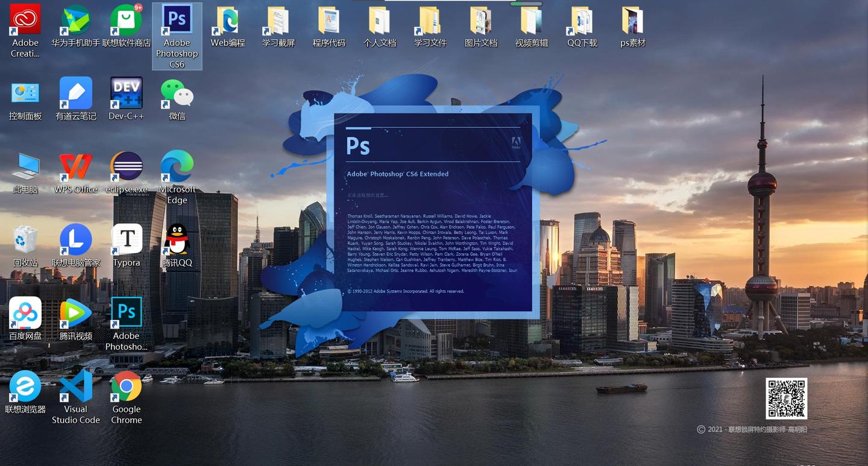Click the "© 1990-2012 Adobe Systems Incorporated" copyright line
The image size is (868, 466).
tap(406, 291)
